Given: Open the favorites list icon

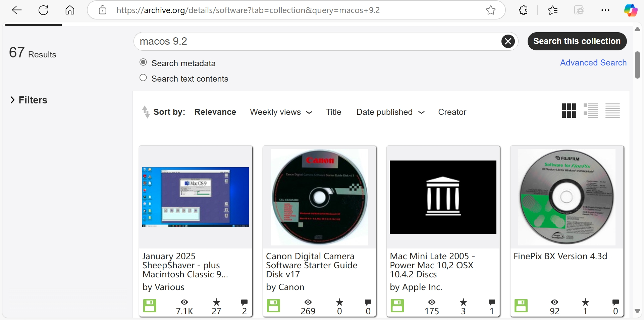Looking at the screenshot, I should click(x=552, y=10).
